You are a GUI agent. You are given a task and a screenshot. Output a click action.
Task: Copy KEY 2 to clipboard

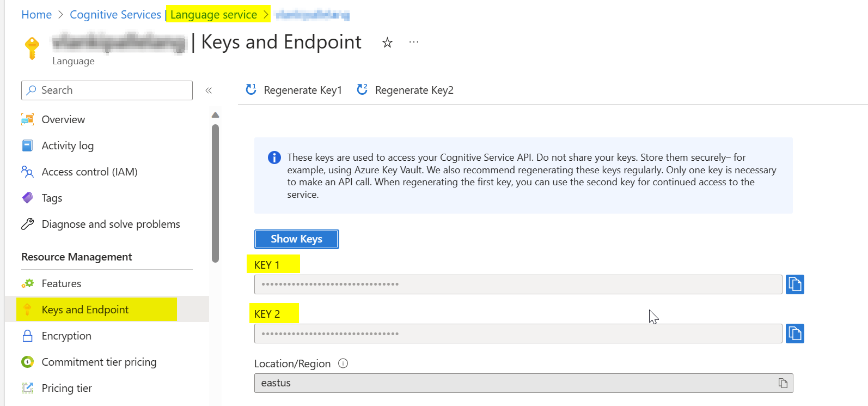pos(795,334)
